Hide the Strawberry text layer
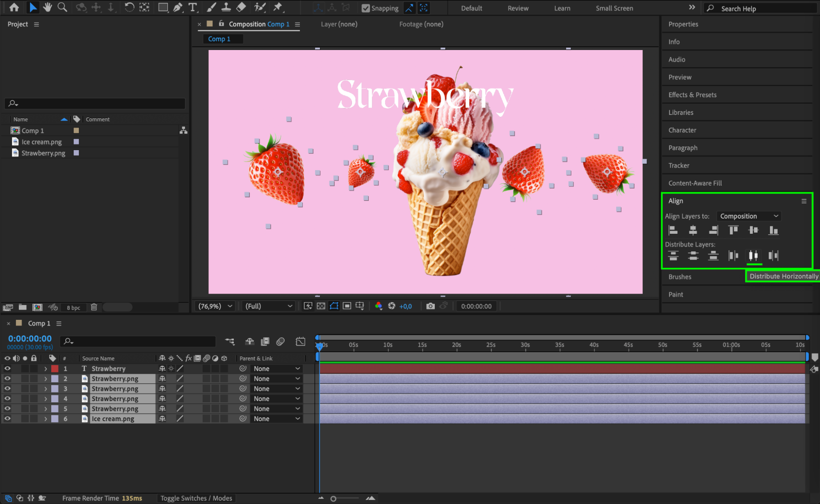820x504 pixels. 7,369
